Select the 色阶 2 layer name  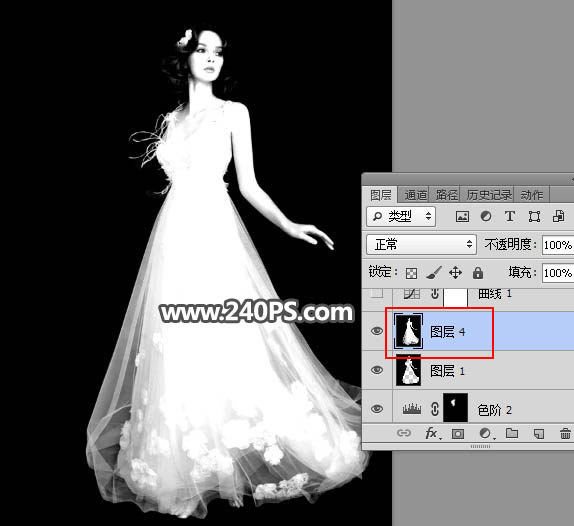click(x=495, y=410)
